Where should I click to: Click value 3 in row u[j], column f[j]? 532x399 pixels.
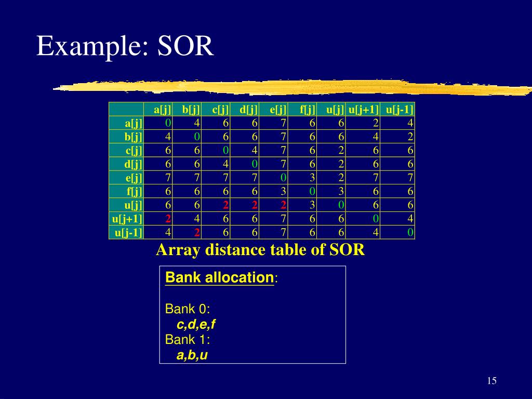tap(312, 205)
